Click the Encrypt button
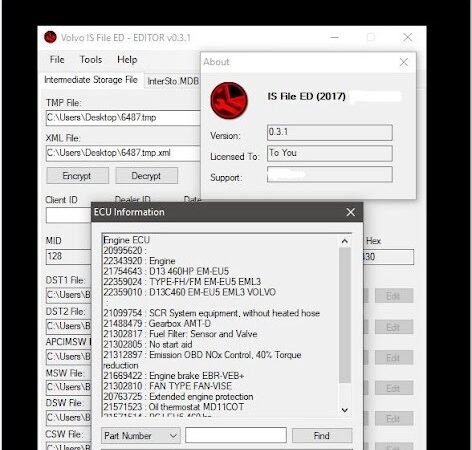472x450 pixels. [77, 176]
